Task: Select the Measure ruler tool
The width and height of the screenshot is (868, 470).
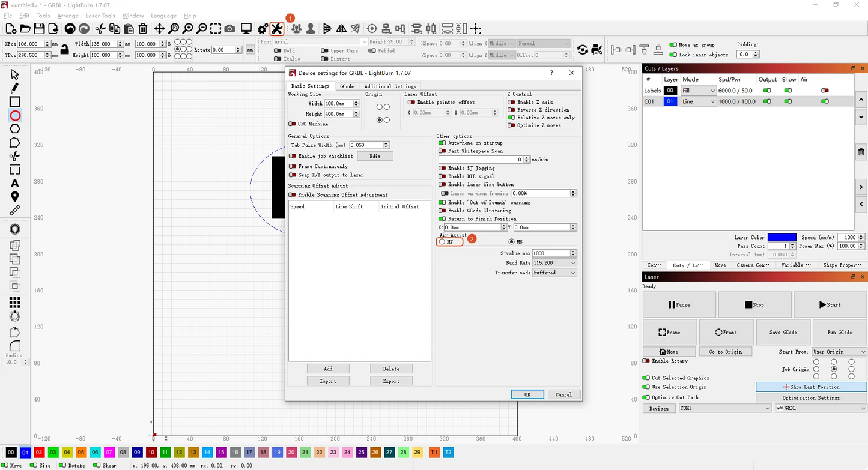Action: pyautogui.click(x=15, y=210)
